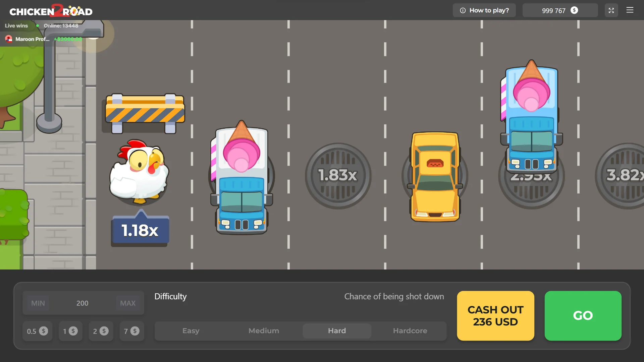Click the Difficulty label
The width and height of the screenshot is (644, 362).
[x=170, y=297]
